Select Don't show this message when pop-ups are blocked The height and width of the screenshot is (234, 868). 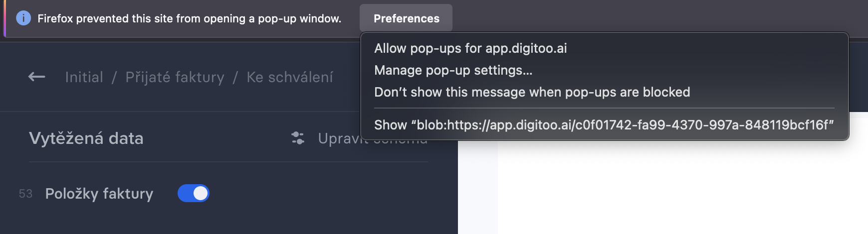pyautogui.click(x=532, y=92)
